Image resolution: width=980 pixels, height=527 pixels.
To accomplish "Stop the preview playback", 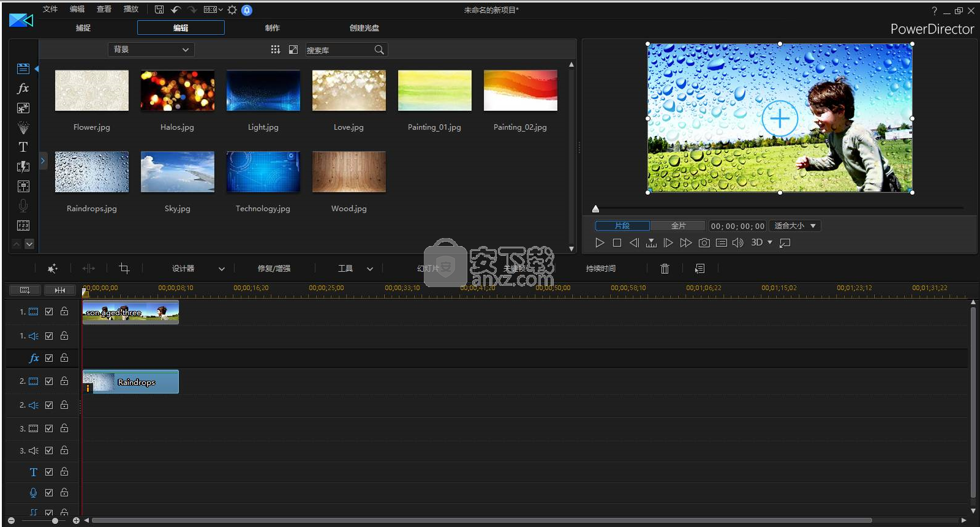I will pyautogui.click(x=617, y=243).
